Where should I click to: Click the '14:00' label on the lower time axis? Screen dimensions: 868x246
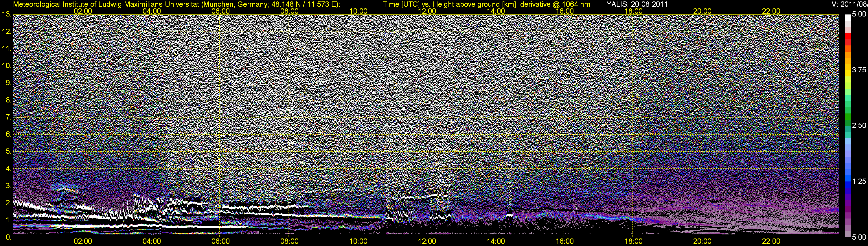(x=496, y=241)
